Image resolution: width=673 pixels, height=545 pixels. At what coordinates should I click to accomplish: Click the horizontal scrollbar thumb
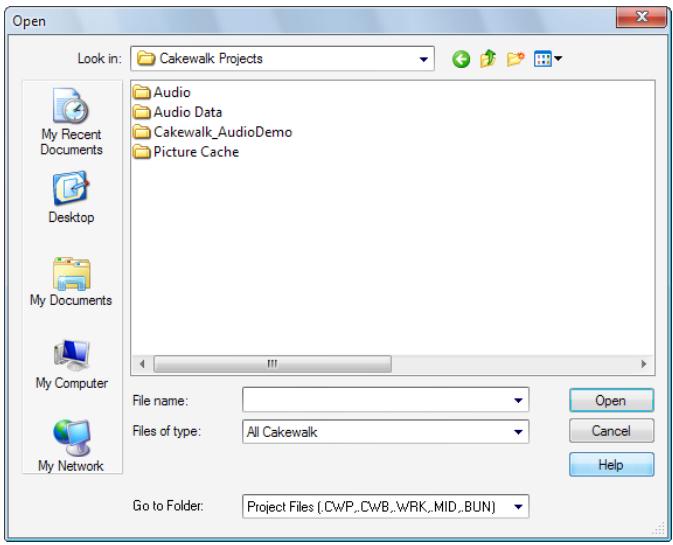pos(273,364)
